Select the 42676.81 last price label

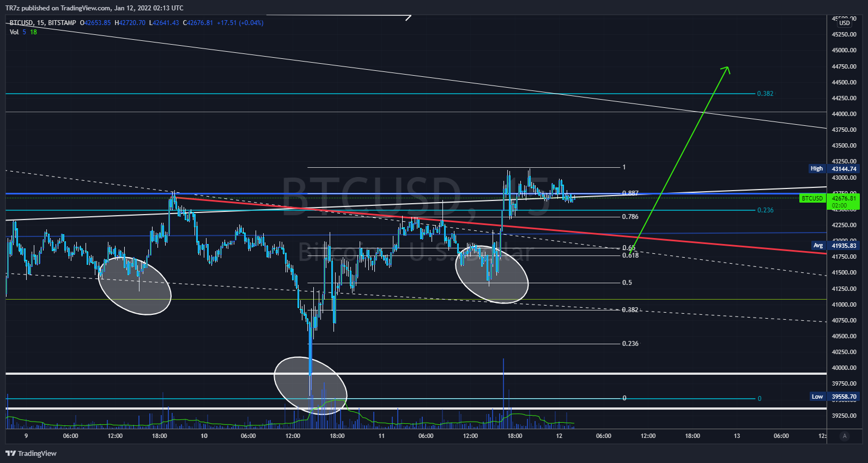[x=844, y=198]
